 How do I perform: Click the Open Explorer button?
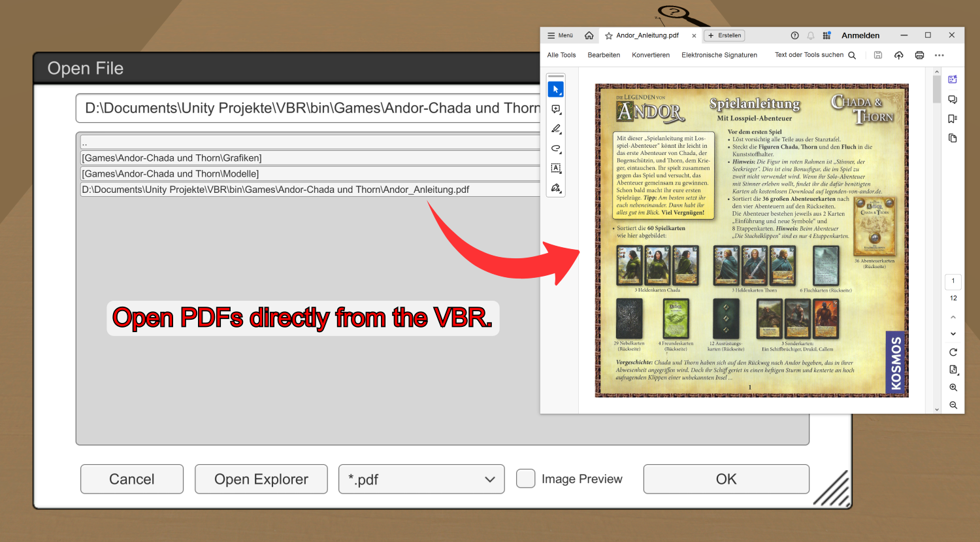pos(261,479)
